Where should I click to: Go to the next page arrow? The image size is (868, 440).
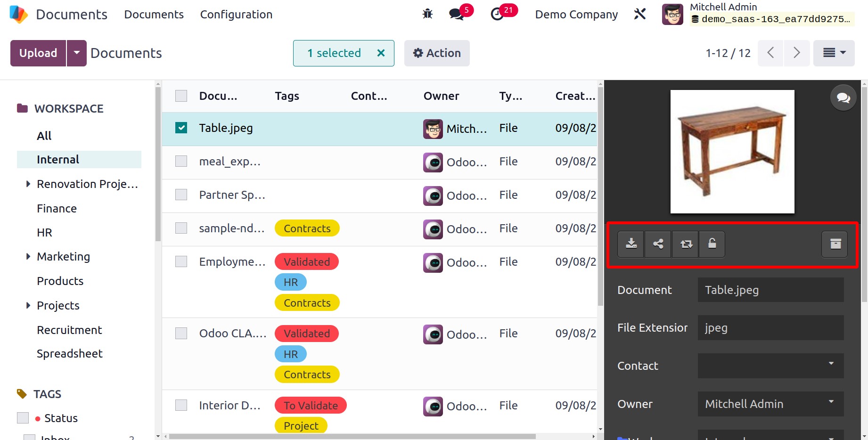pos(797,53)
